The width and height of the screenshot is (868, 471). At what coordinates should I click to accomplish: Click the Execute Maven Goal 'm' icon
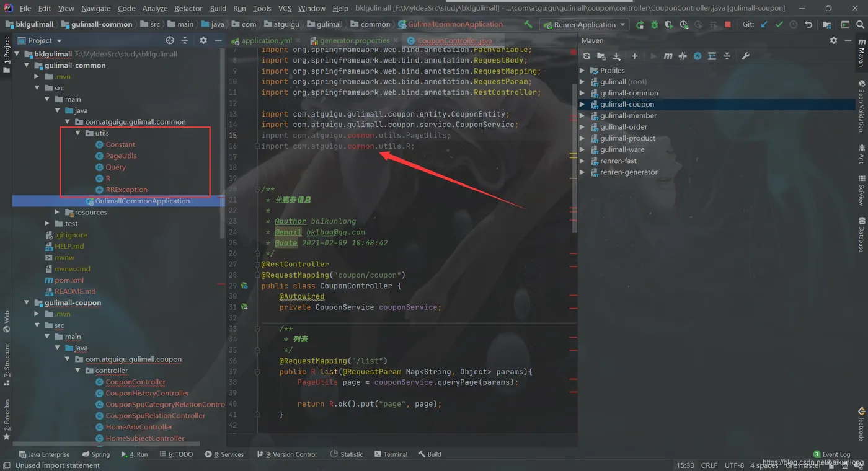[x=668, y=56]
